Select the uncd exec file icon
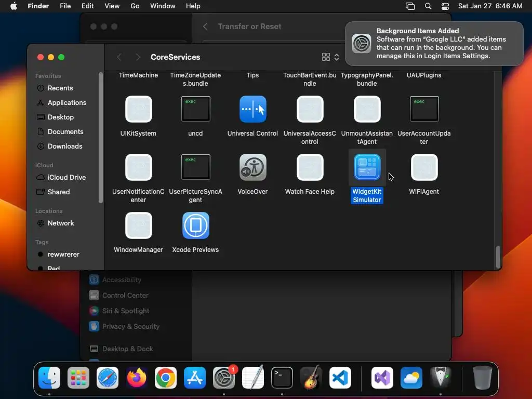 coord(196,109)
